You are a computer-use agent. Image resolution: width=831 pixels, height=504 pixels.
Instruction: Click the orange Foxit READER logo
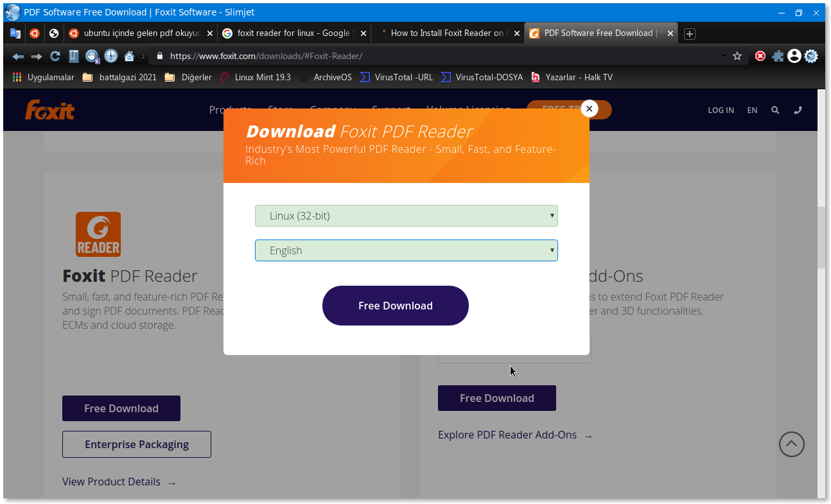click(98, 234)
